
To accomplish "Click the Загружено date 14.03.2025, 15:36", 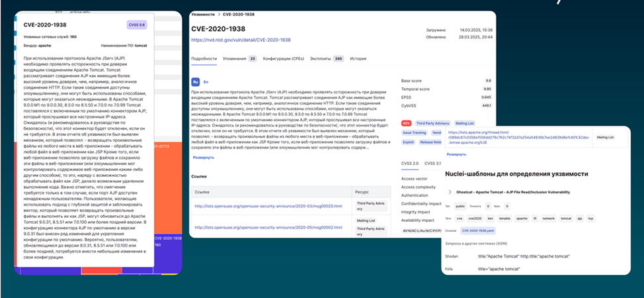I will (x=476, y=30).
